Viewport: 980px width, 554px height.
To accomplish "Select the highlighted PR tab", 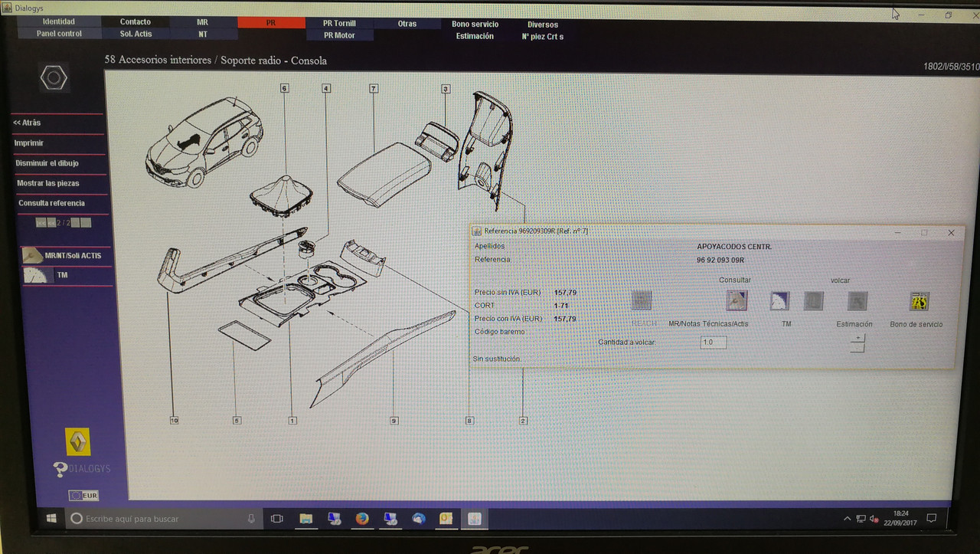I will coord(271,23).
